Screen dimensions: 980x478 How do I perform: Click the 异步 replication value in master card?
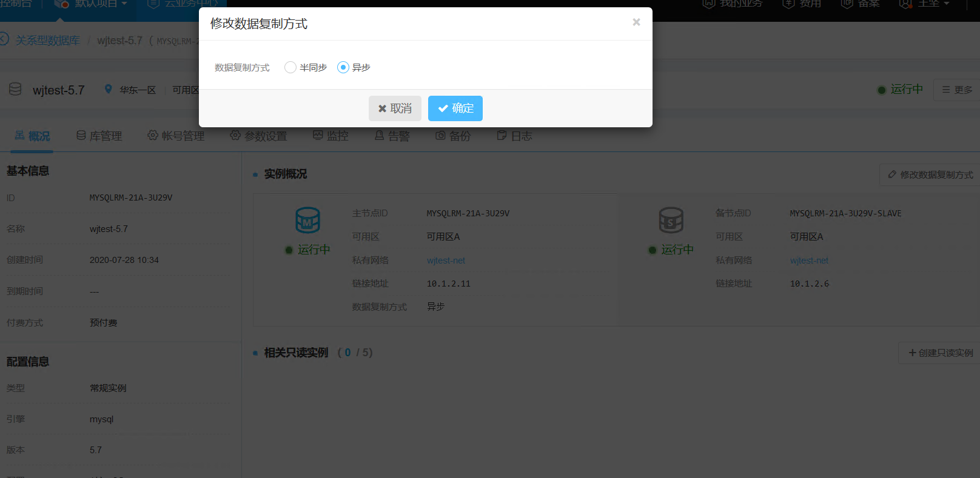(x=435, y=307)
